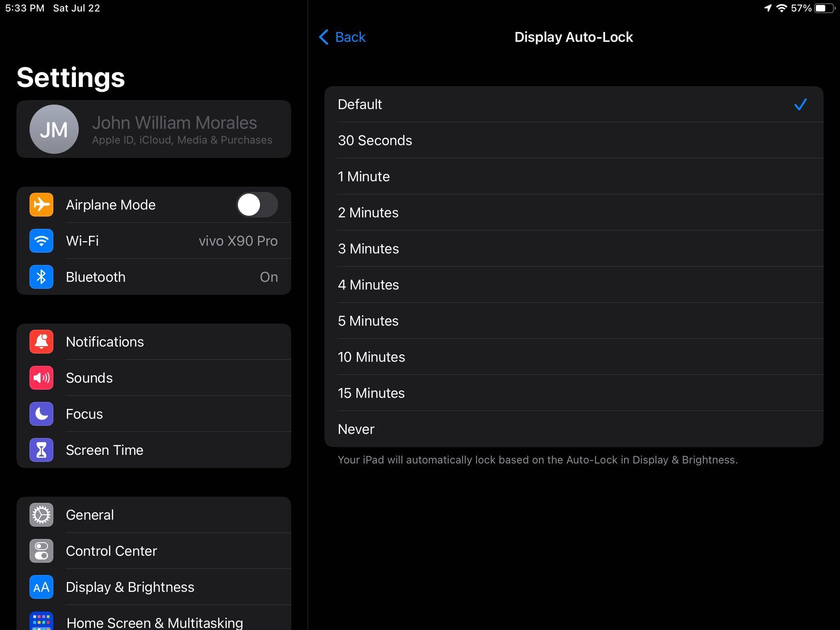
Task: Open Control Center via its icon
Action: (41, 551)
